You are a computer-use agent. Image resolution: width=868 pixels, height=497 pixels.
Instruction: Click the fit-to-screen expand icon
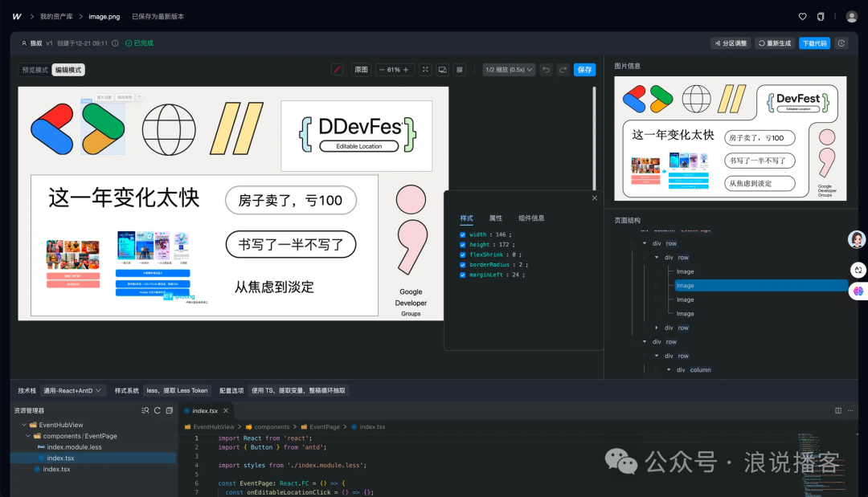(x=425, y=70)
